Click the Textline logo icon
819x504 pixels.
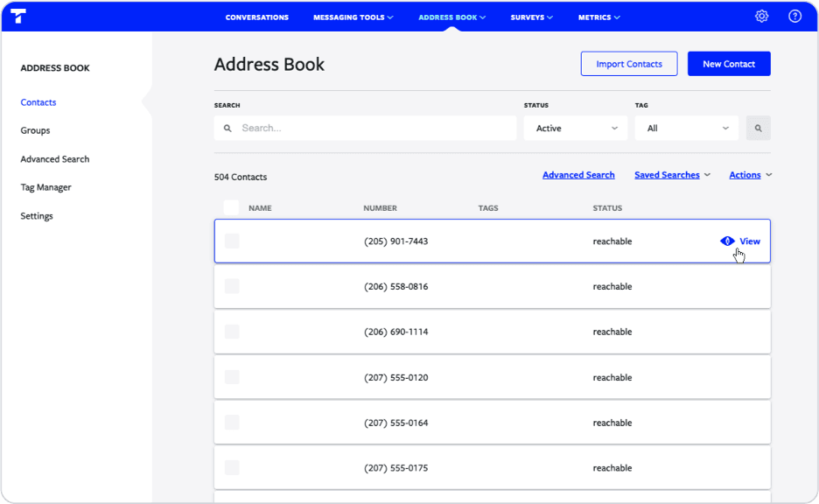pos(18,17)
